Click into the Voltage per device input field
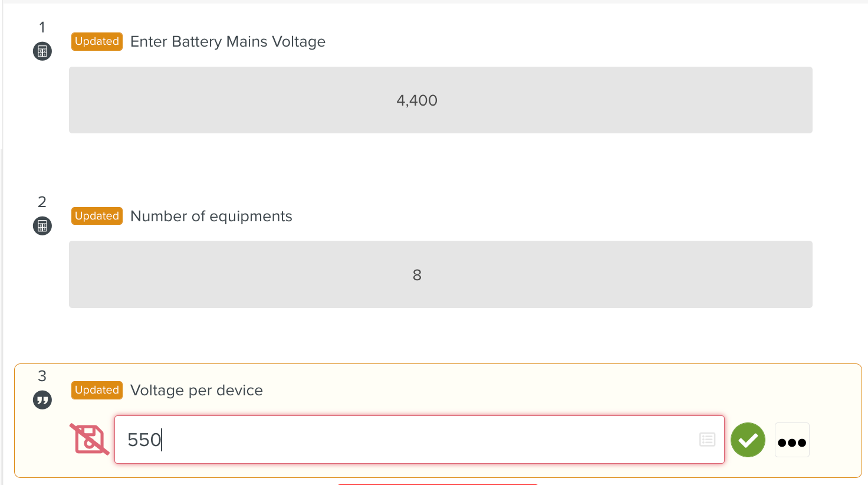Image resolution: width=868 pixels, height=485 pixels. (413, 440)
